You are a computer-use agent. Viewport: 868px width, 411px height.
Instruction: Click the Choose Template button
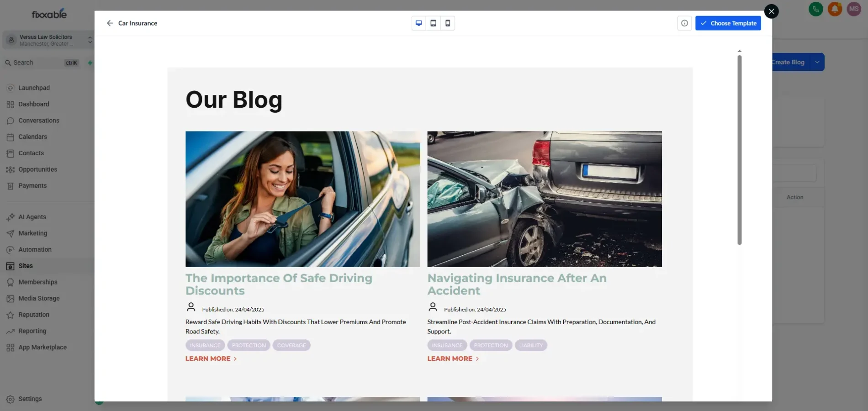point(728,23)
